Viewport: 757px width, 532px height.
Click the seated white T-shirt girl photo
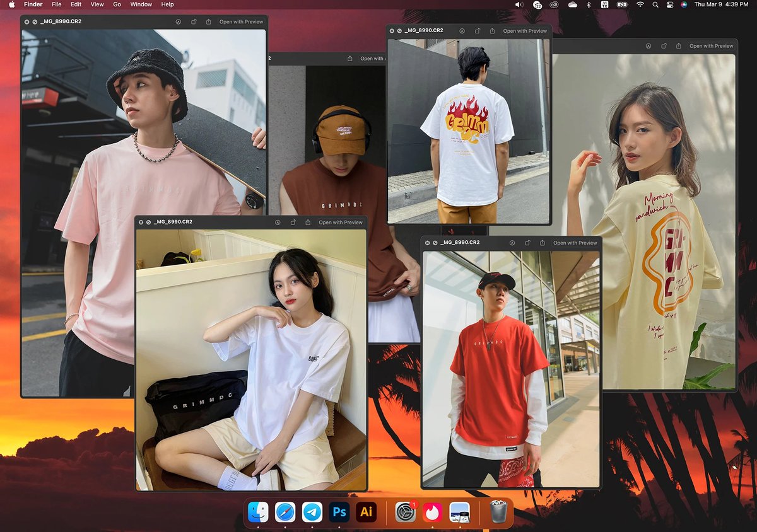pyautogui.click(x=251, y=359)
